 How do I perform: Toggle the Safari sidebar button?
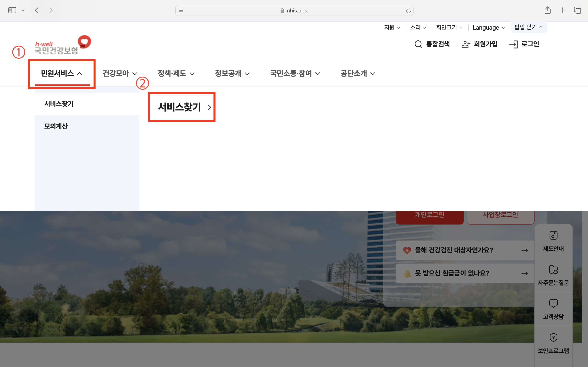[x=12, y=10]
